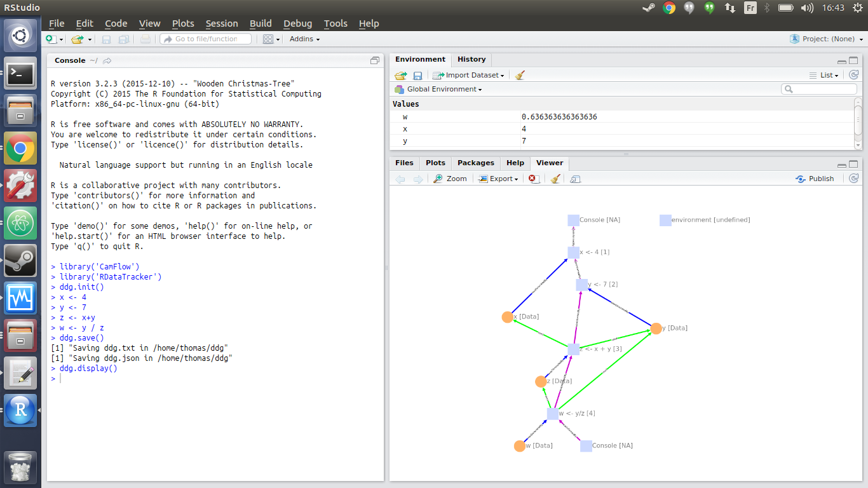868x488 pixels.
Task: Open the Ubuntu Dash home button
Action: tap(20, 36)
